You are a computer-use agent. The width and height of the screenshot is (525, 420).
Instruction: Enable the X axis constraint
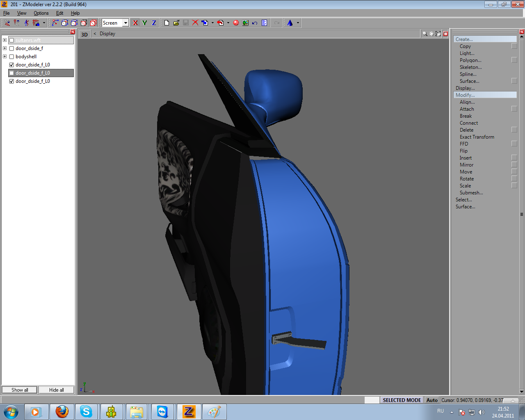[x=135, y=23]
